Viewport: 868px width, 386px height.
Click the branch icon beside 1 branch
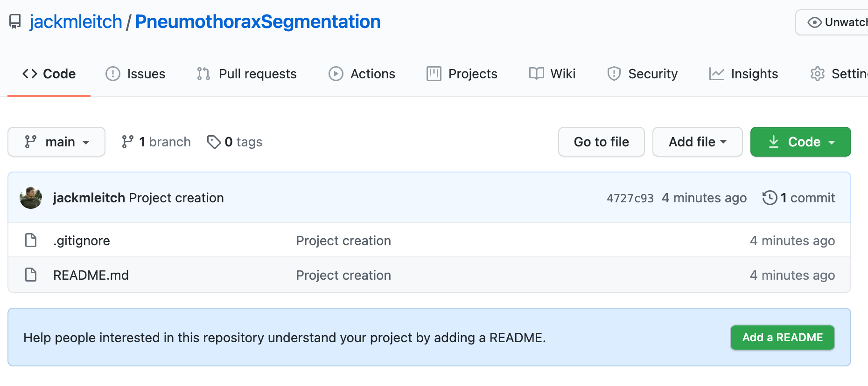click(127, 142)
